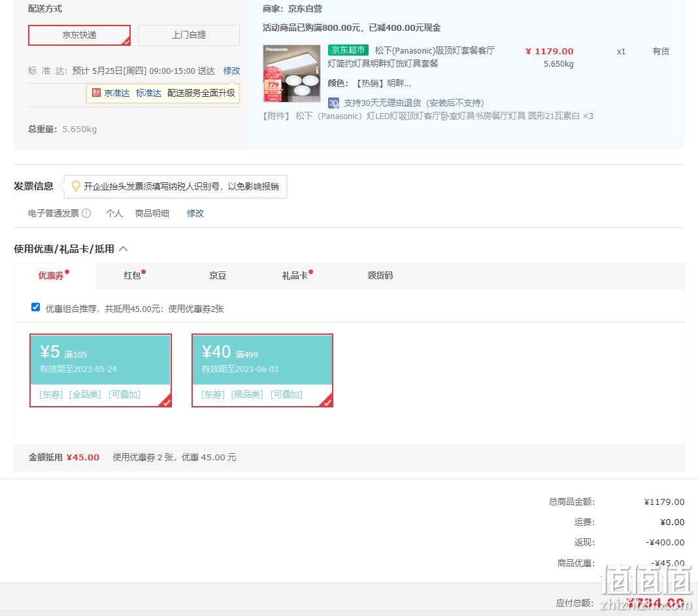Click product price ¥ 1179.00
The image size is (698, 616).
coord(550,51)
